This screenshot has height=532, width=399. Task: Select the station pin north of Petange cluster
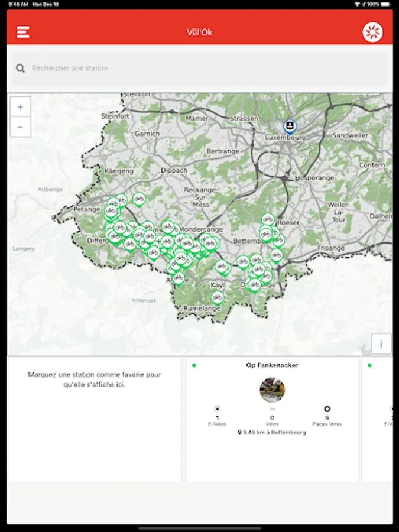[x=139, y=200]
